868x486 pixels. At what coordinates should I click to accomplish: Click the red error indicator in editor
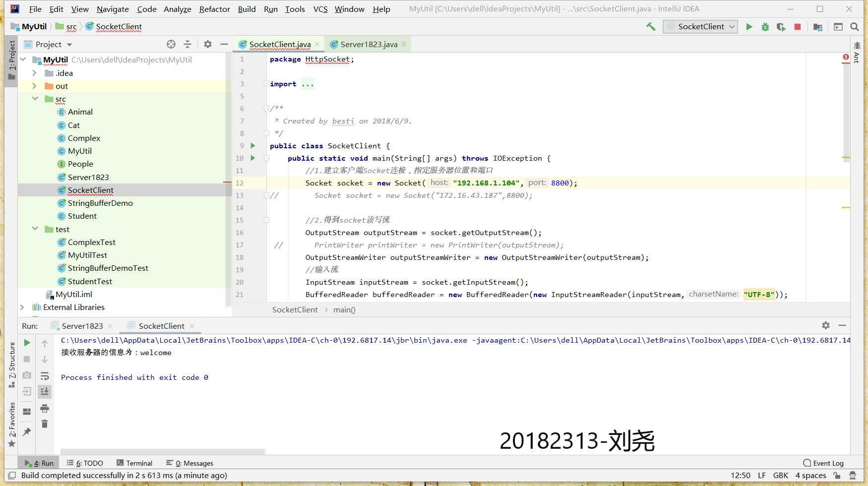846,58
